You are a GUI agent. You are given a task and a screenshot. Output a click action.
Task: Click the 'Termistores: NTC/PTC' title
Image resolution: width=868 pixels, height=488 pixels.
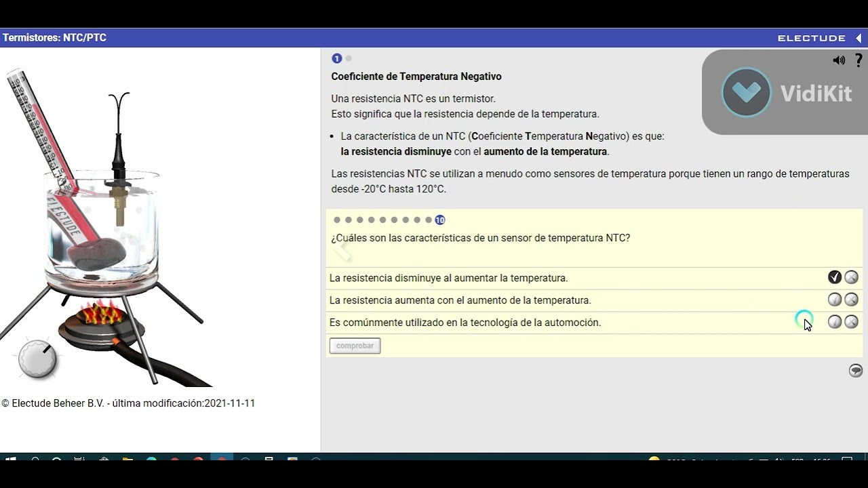pyautogui.click(x=54, y=38)
